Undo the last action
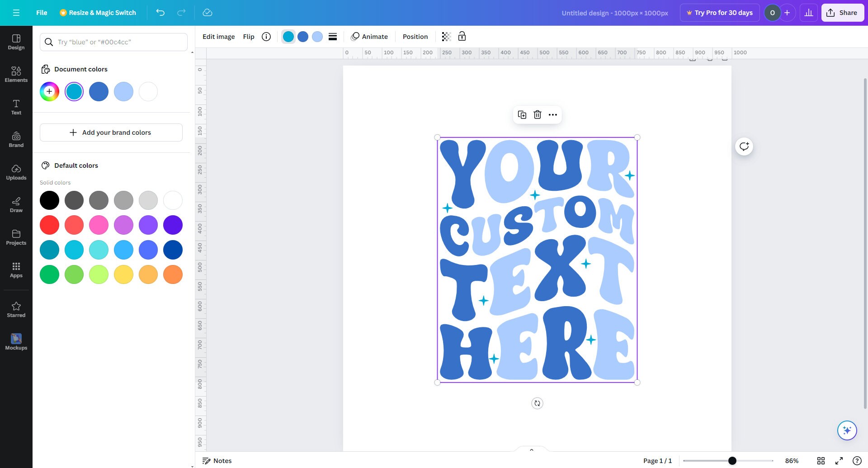This screenshot has height=468, width=868. pyautogui.click(x=160, y=13)
